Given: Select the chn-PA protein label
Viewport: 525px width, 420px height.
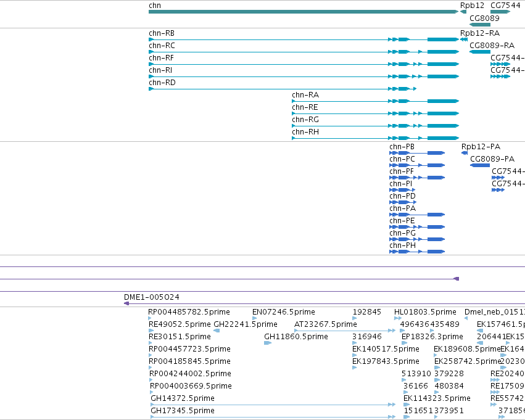Looking at the screenshot, I should coord(402,208).
